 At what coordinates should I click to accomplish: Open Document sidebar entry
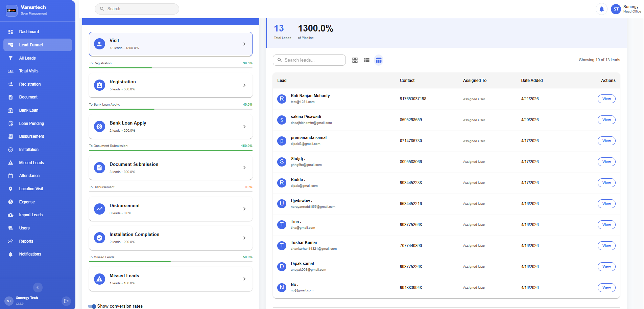[38, 97]
